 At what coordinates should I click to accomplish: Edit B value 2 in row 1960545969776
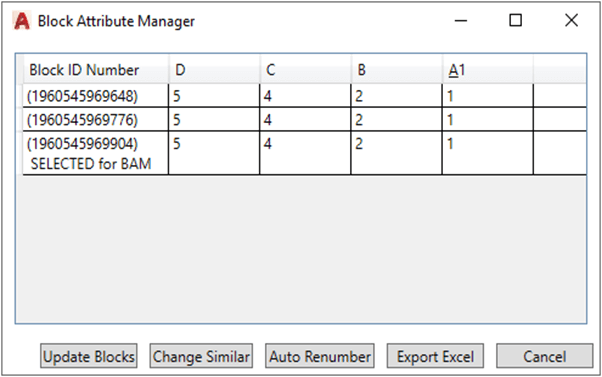point(397,120)
